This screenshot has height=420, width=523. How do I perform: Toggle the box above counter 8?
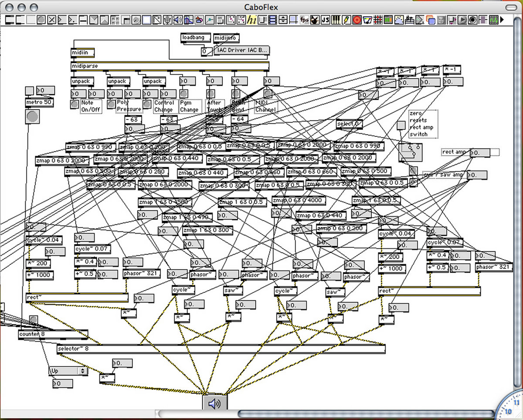(x=33, y=320)
